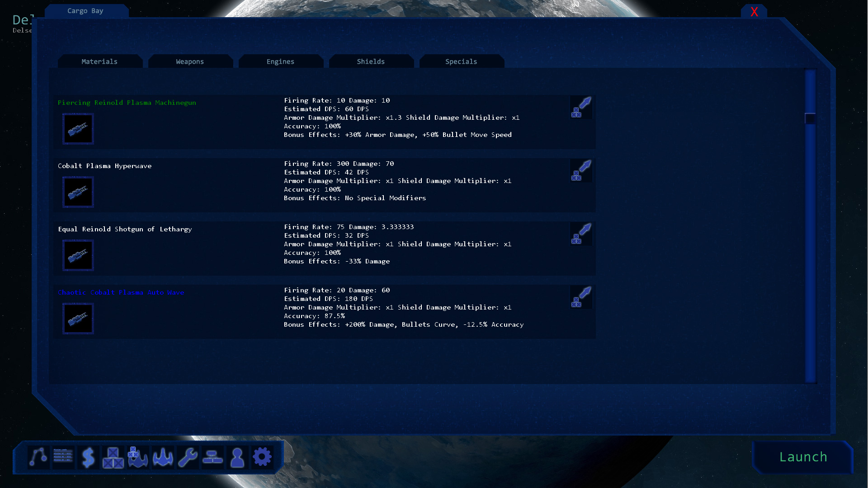This screenshot has height=488, width=868.
Task: Click the Cargo Bay window tab
Action: pyautogui.click(x=86, y=11)
